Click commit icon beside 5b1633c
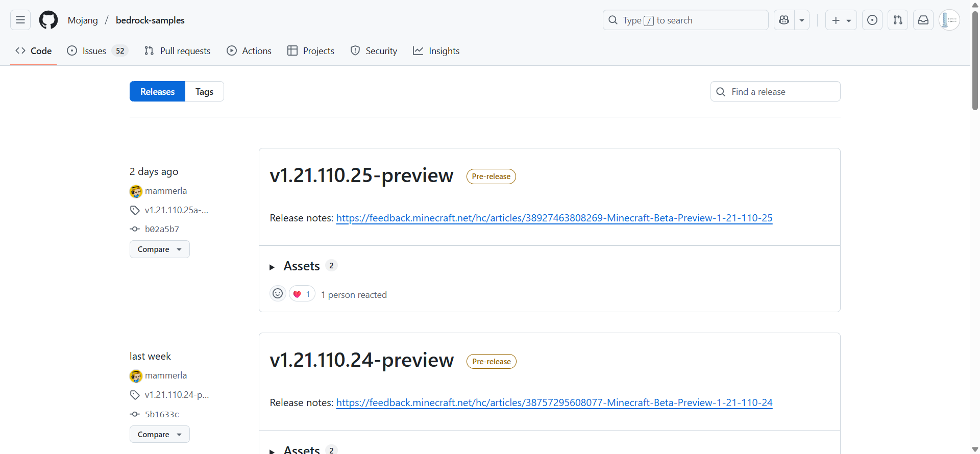This screenshot has width=980, height=454. coord(135,414)
